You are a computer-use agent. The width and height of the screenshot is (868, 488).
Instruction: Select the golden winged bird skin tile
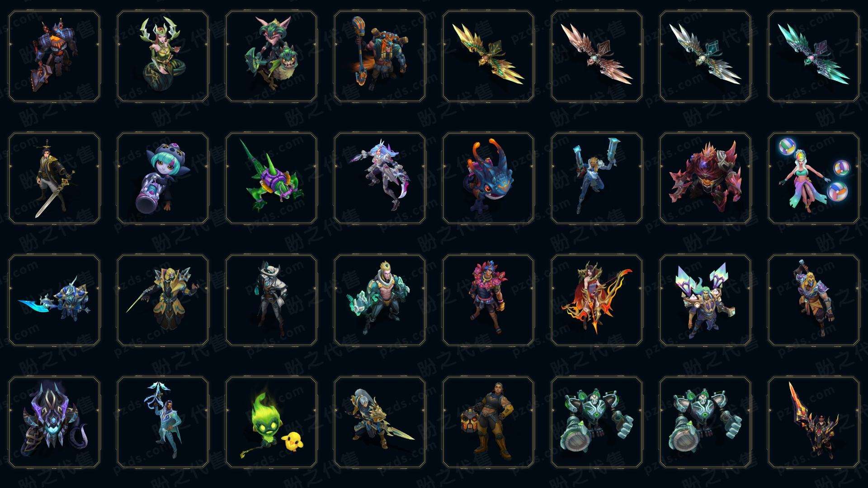click(x=488, y=56)
